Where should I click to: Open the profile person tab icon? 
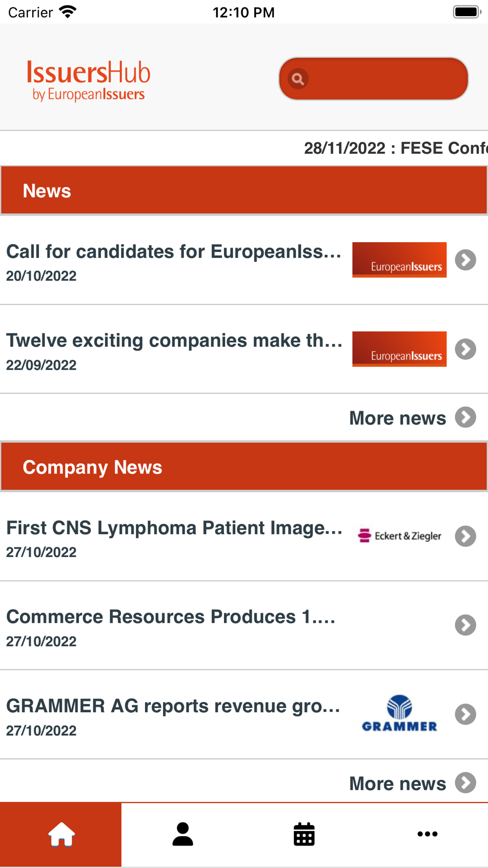(183, 834)
